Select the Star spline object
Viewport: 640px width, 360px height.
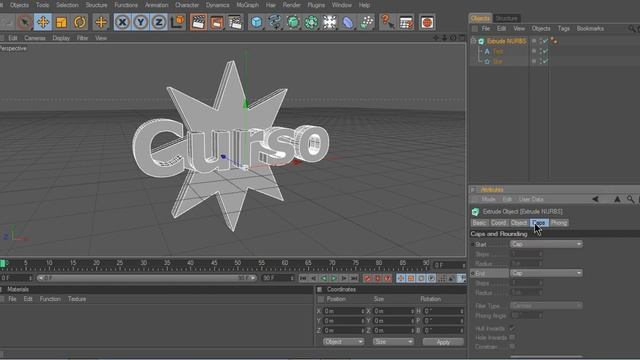pos(497,62)
